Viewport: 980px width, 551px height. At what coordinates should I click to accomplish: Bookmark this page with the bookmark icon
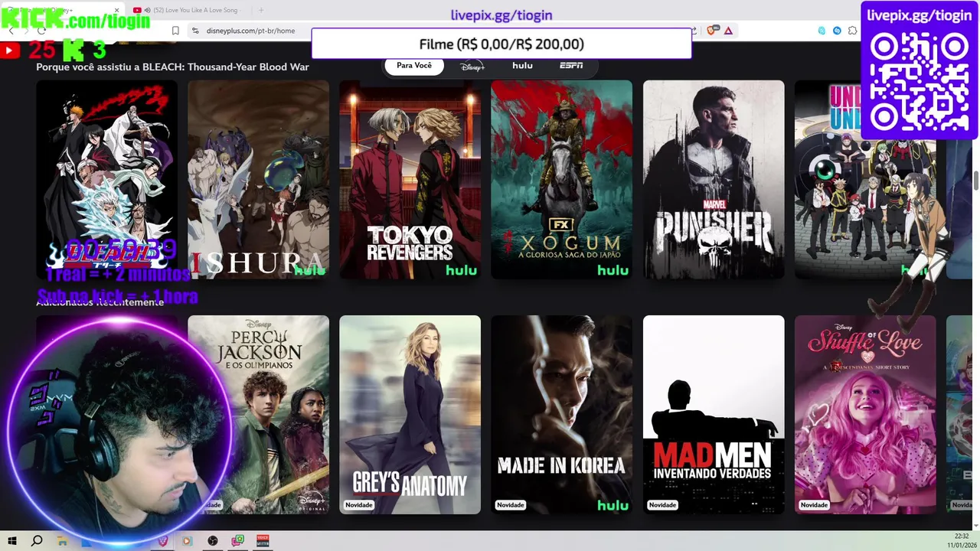175,31
